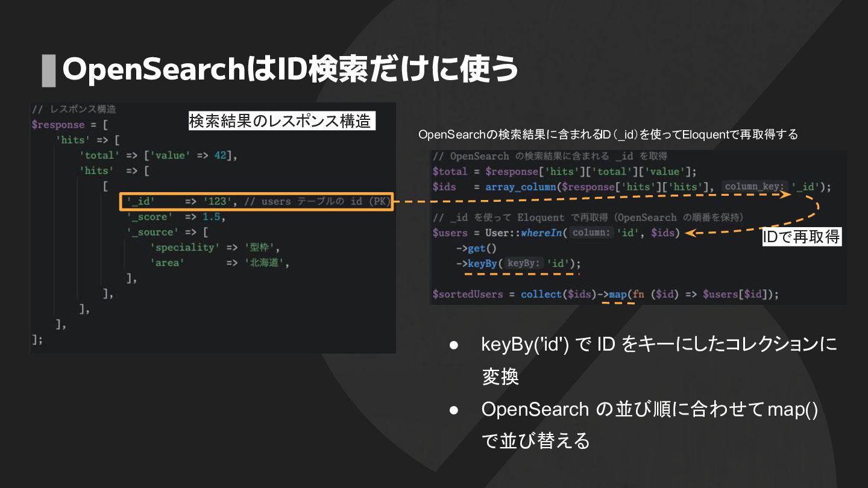Click the '->get()' line

click(476, 248)
